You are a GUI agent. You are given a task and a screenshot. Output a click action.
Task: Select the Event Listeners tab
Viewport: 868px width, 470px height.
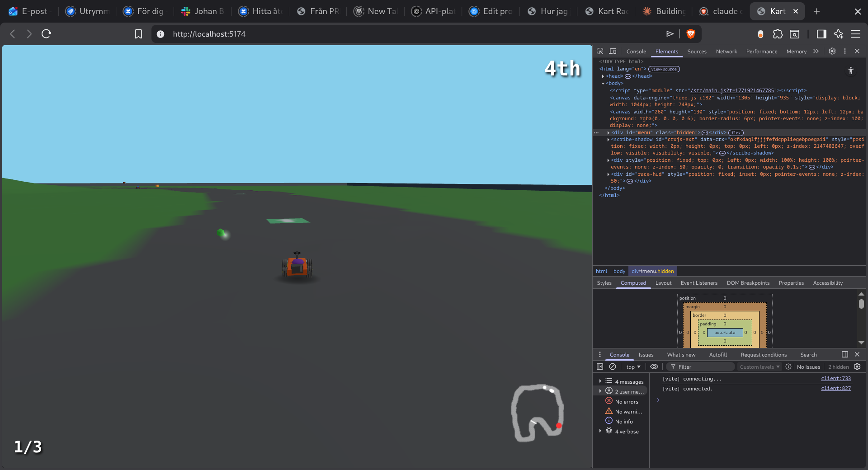tap(699, 283)
